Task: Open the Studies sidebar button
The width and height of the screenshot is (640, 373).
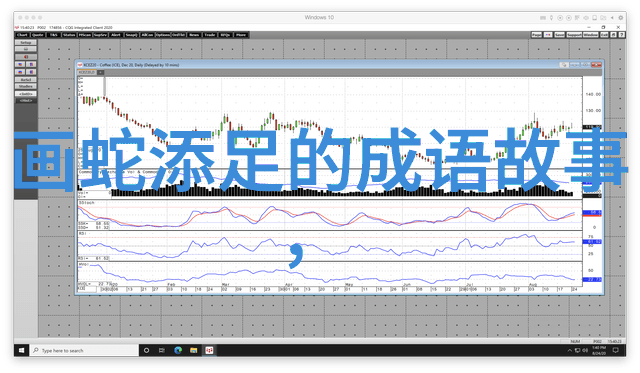Action: tap(26, 87)
